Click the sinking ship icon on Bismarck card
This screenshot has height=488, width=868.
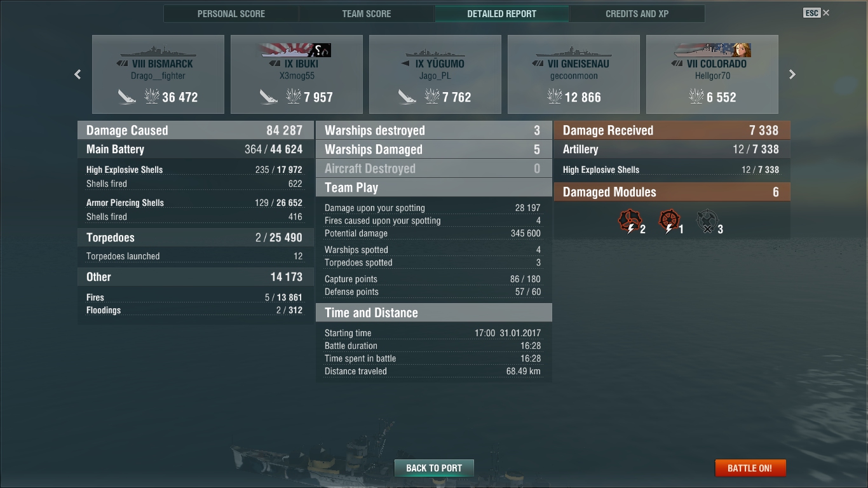click(126, 97)
